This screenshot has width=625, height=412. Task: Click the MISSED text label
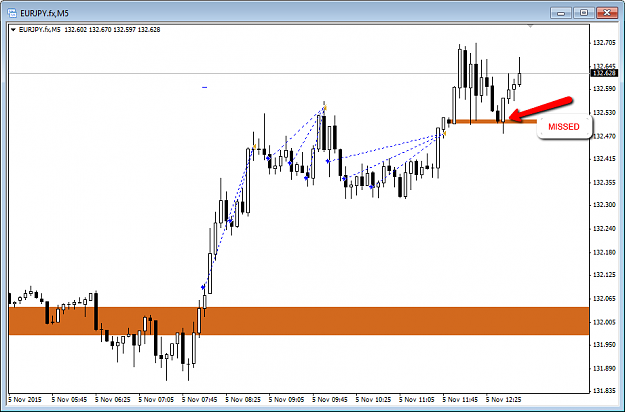(x=564, y=127)
